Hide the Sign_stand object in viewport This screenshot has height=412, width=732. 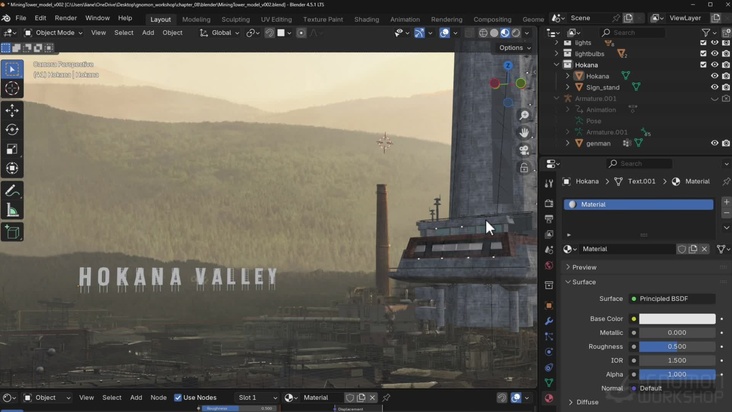[715, 87]
